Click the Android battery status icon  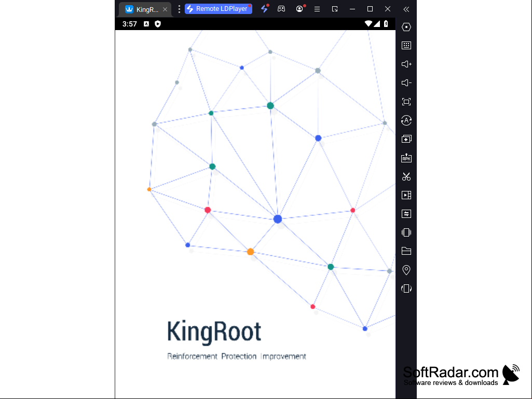(386, 24)
